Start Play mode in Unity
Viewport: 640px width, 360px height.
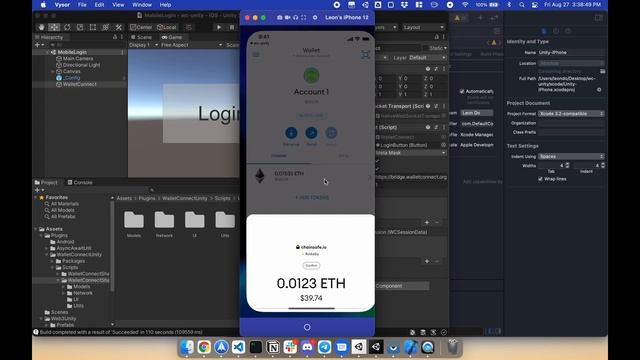coord(219,27)
